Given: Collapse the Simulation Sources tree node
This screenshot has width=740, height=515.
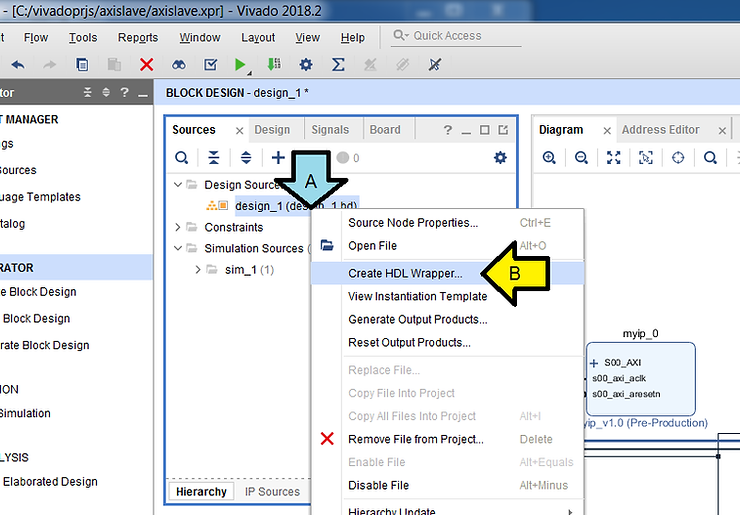Looking at the screenshot, I should [178, 248].
